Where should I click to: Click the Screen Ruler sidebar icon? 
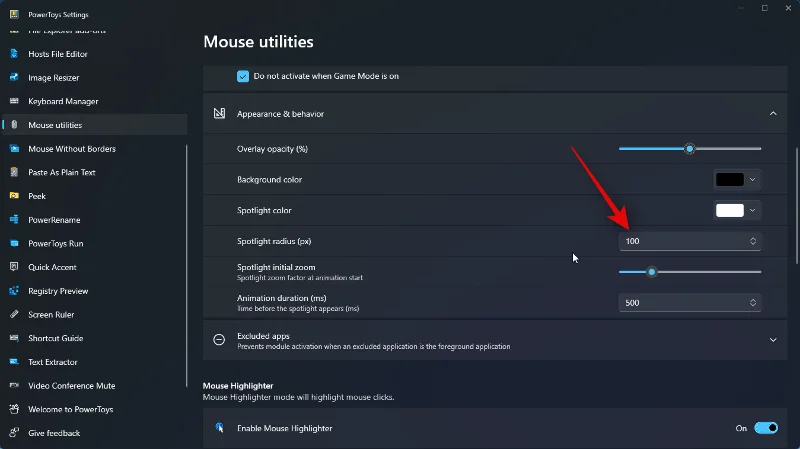pyautogui.click(x=14, y=315)
